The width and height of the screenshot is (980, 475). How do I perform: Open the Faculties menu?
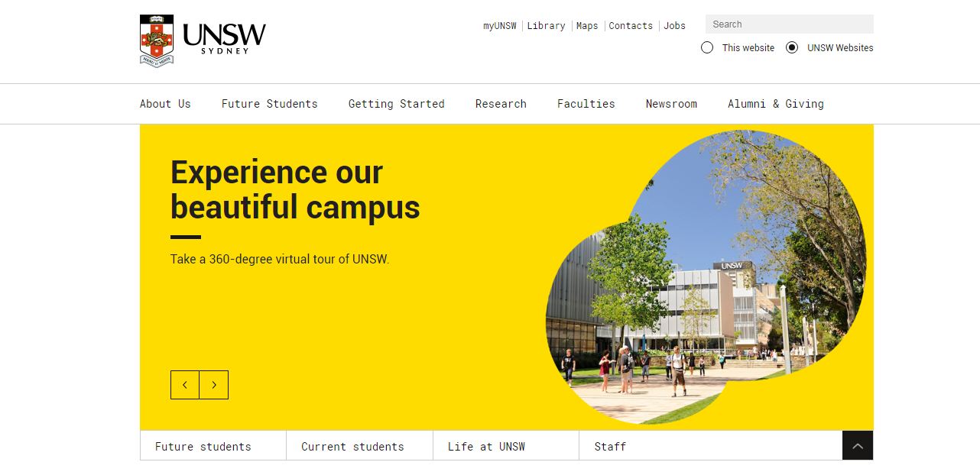[586, 104]
